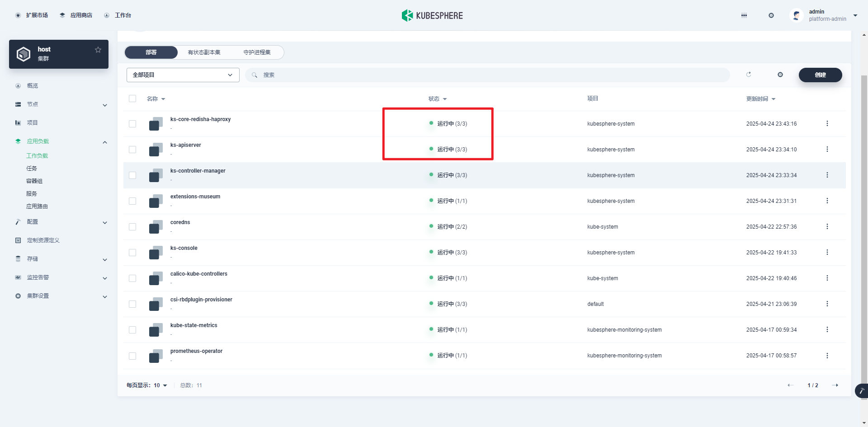Click the search input field
Viewport: 868px width, 427px height.
point(487,75)
